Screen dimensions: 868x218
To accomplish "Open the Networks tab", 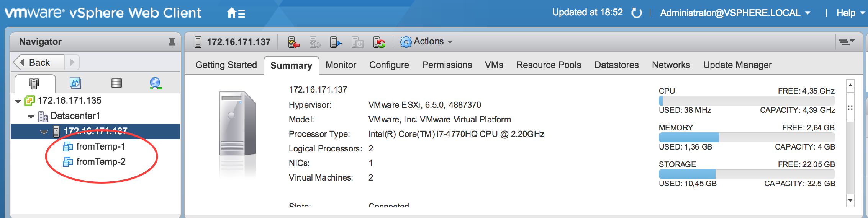I will click(671, 65).
